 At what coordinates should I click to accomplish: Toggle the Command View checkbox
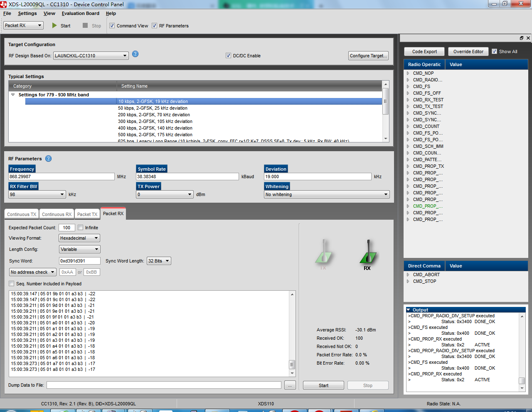click(x=112, y=25)
